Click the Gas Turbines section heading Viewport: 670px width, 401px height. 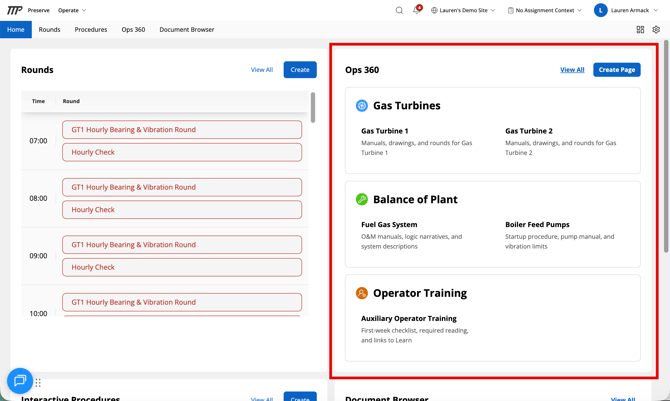[x=406, y=106]
